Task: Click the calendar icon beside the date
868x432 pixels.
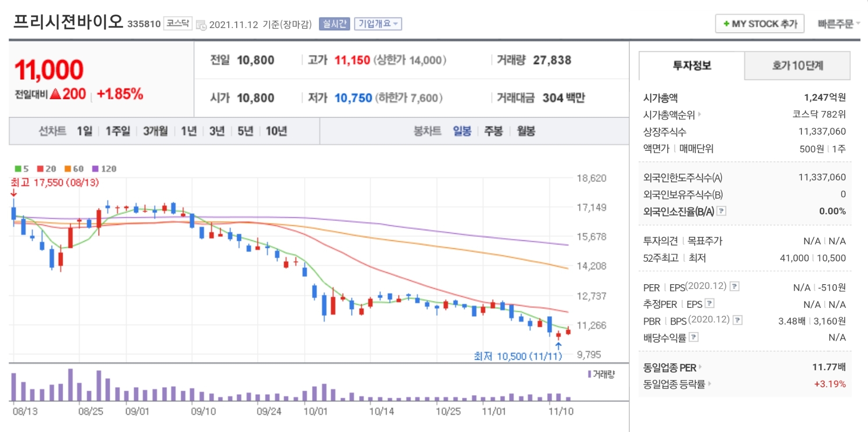Action: [201, 25]
